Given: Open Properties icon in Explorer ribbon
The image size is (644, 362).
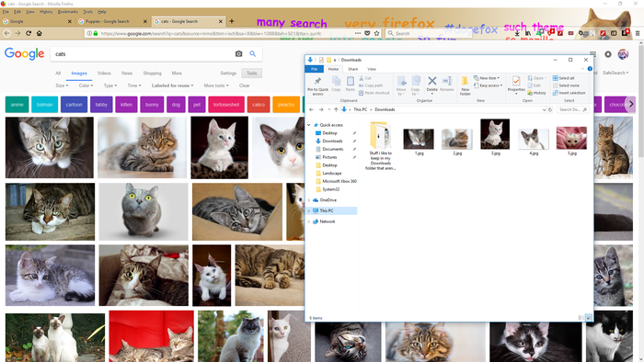Looking at the screenshot, I should [x=516, y=81].
